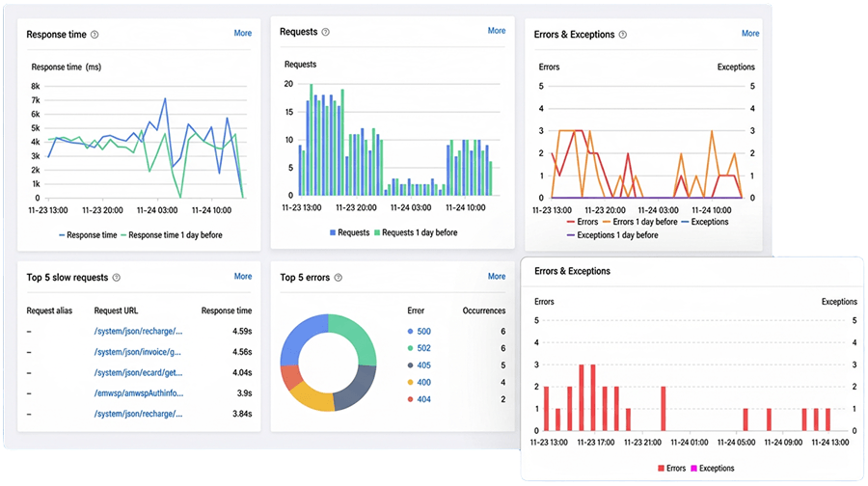This screenshot has height=486, width=868.
Task: Open the slow request URL with 4.59s response
Action: [x=138, y=331]
